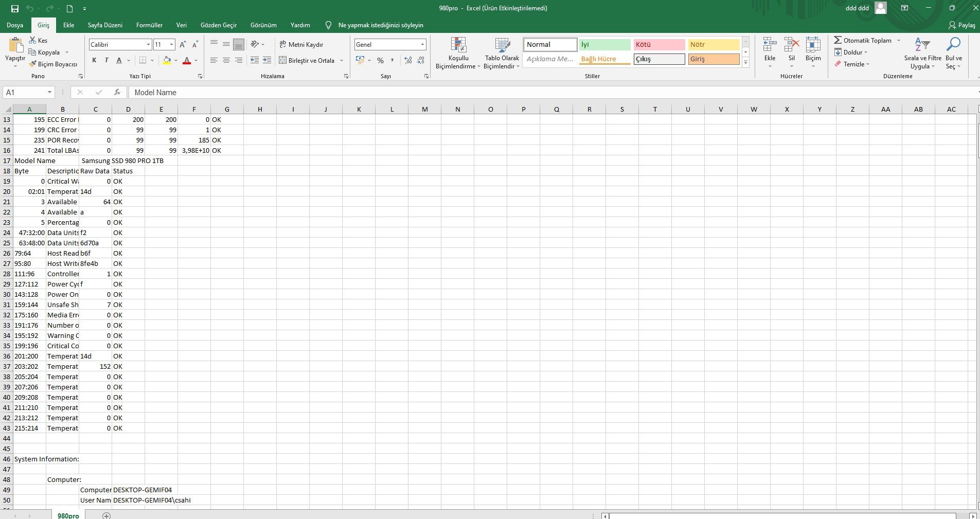Screen dimensions: 980x519
Task: Open Sırala ve Filtre Uygula menu
Action: [922, 53]
